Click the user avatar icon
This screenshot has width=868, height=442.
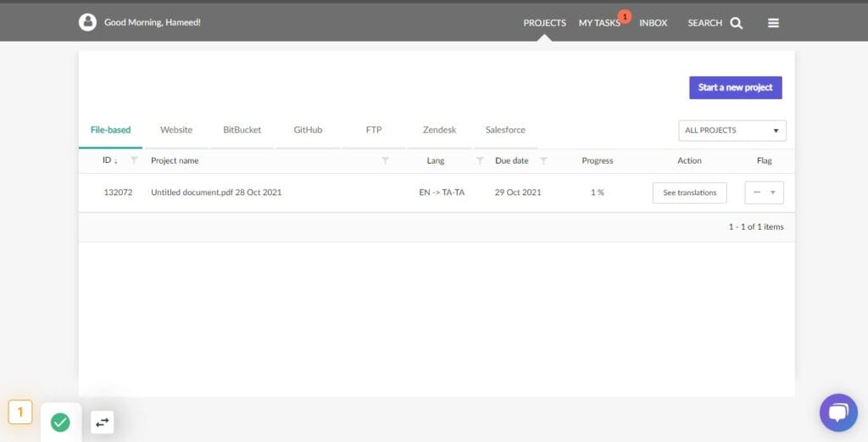tap(87, 22)
